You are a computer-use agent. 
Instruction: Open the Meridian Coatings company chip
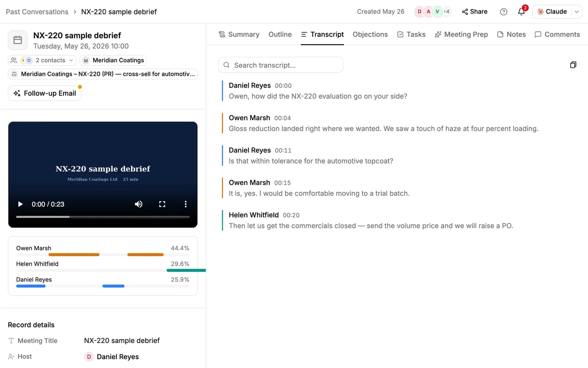point(113,60)
